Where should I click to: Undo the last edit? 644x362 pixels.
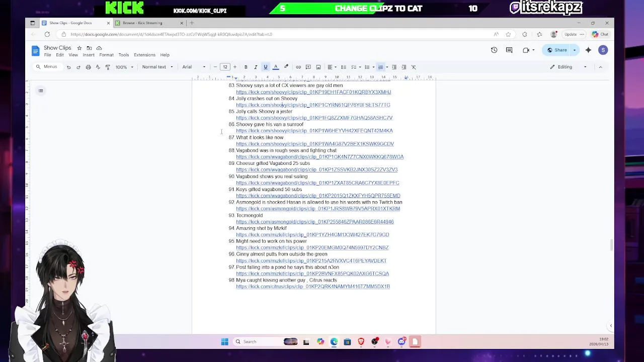[68, 67]
